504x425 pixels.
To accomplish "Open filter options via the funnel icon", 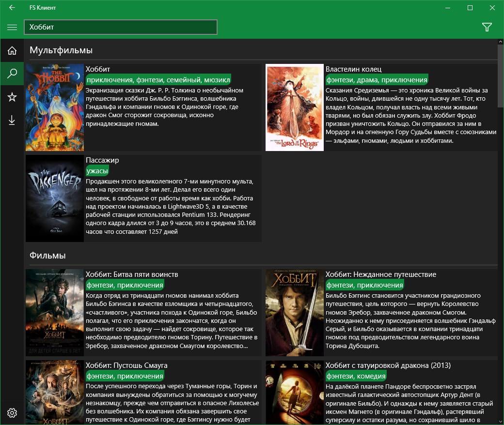I will [x=487, y=27].
